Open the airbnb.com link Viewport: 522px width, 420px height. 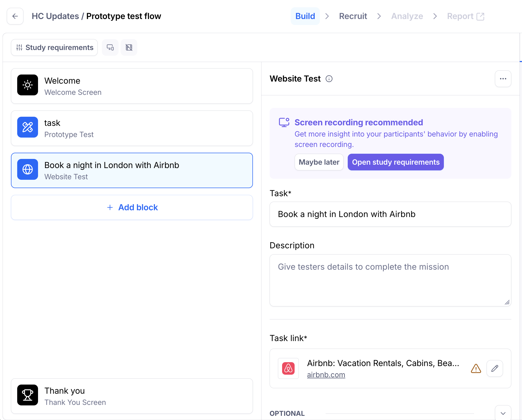pos(326,375)
